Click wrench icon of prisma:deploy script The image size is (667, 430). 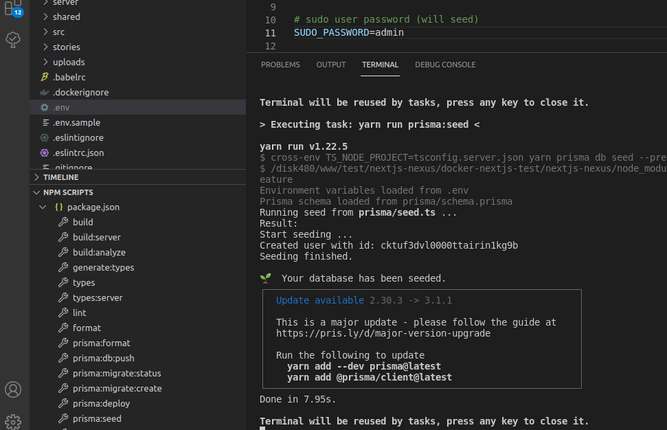click(63, 404)
